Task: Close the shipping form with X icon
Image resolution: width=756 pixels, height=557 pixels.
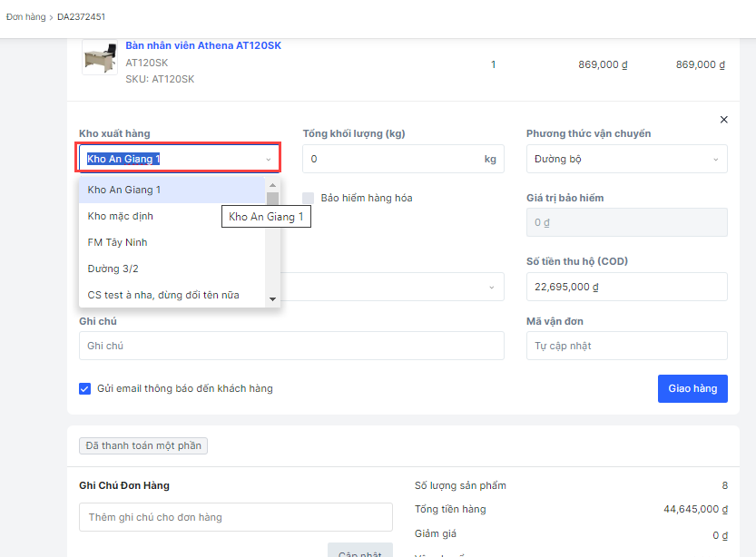Action: tap(723, 120)
